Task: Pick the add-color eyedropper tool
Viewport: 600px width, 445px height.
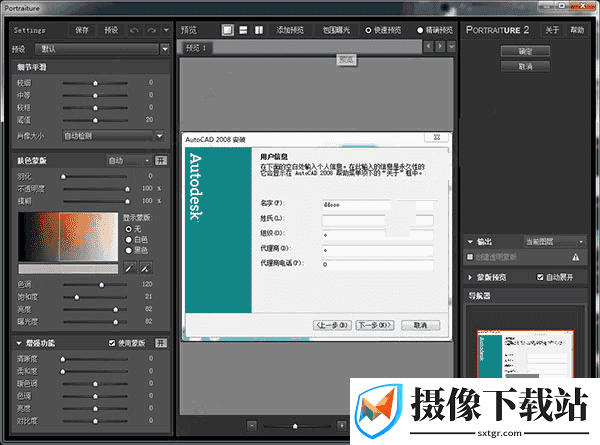Action: point(129,268)
